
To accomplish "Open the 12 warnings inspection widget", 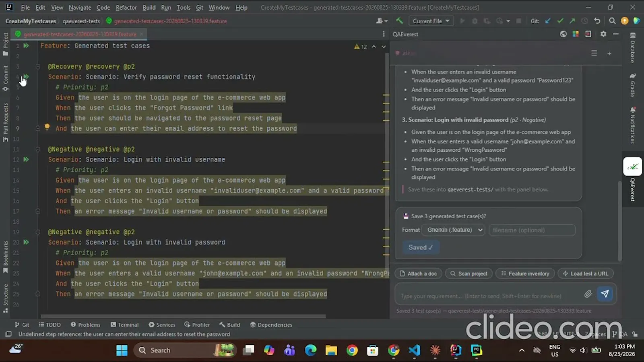I will coord(361,47).
